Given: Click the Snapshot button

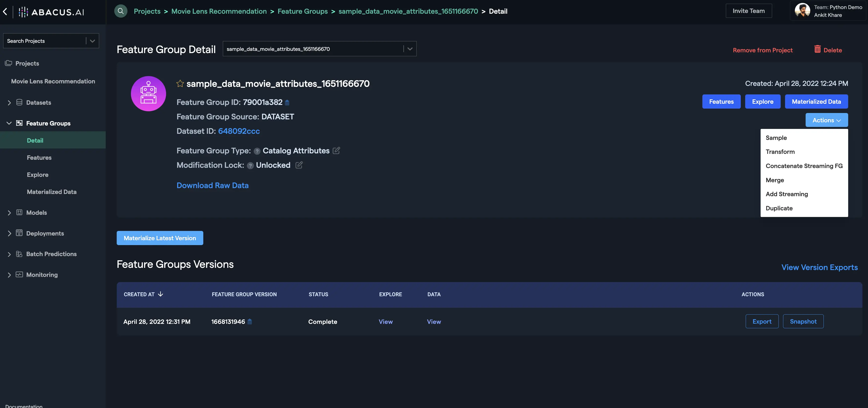Looking at the screenshot, I should point(803,321).
